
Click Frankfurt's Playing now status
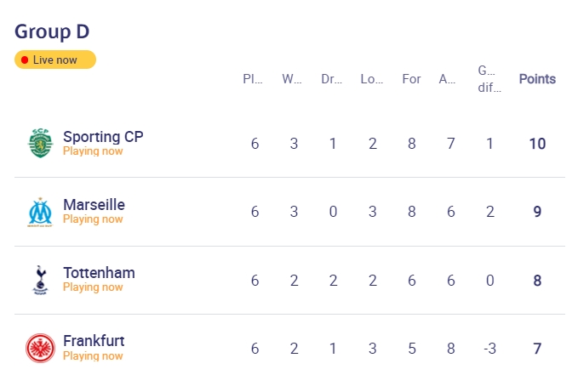[x=93, y=356]
